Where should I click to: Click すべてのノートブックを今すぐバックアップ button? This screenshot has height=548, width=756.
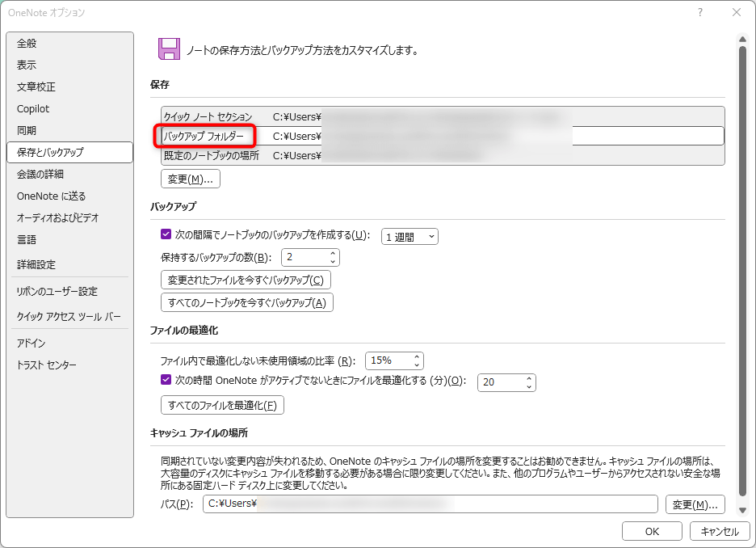coord(247,302)
